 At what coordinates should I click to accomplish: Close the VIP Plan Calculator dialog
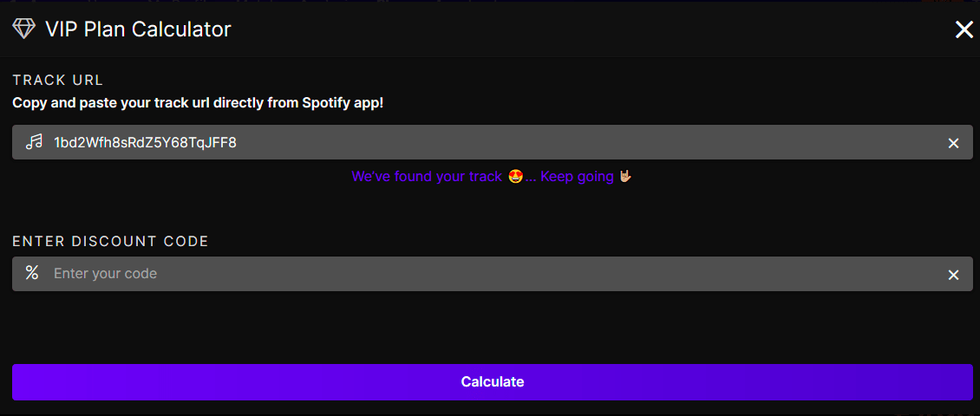pos(964,29)
